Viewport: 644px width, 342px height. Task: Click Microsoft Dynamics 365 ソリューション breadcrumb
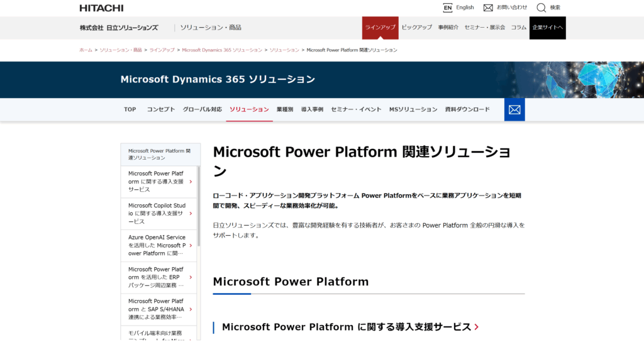222,50
